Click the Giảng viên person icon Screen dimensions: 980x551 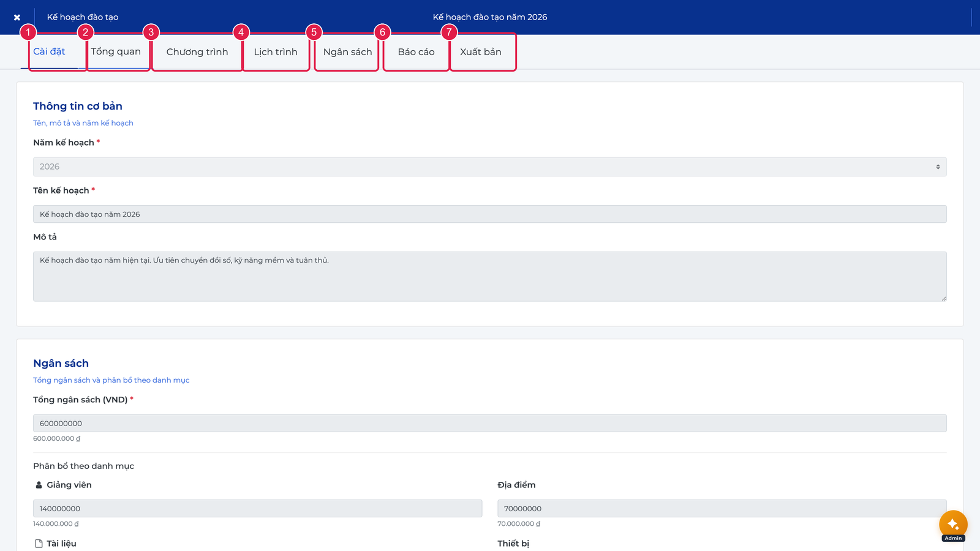(x=39, y=485)
